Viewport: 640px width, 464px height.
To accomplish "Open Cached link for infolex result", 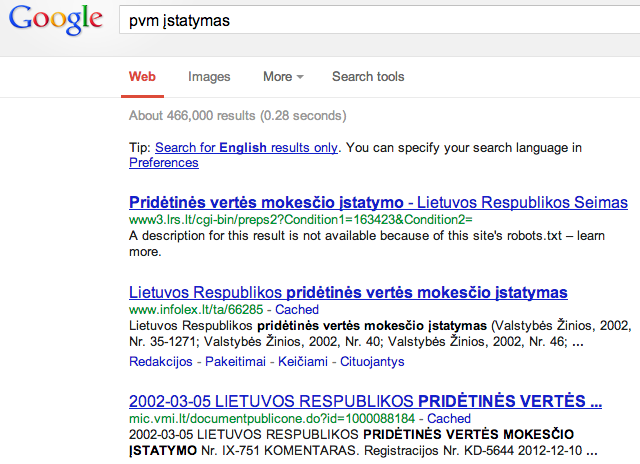I will point(297,309).
